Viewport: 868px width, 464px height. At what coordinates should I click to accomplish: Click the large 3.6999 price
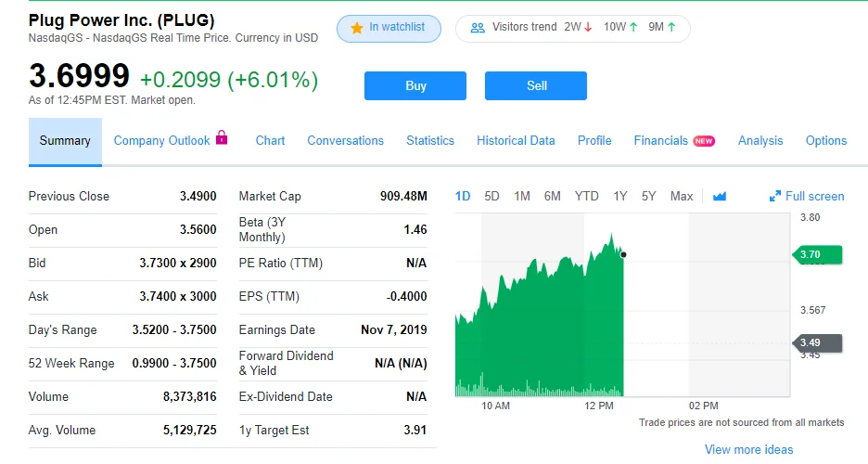click(79, 76)
